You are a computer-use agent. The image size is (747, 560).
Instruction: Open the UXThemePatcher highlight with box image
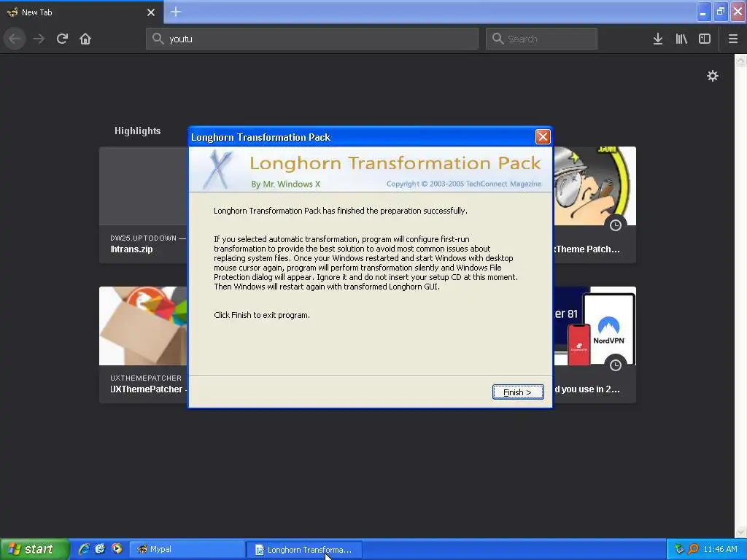(144, 345)
